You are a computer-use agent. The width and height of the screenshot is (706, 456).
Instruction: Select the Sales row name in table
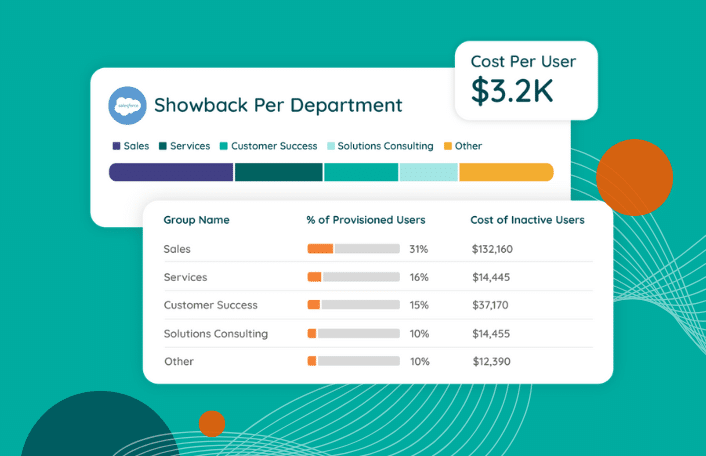coord(177,249)
